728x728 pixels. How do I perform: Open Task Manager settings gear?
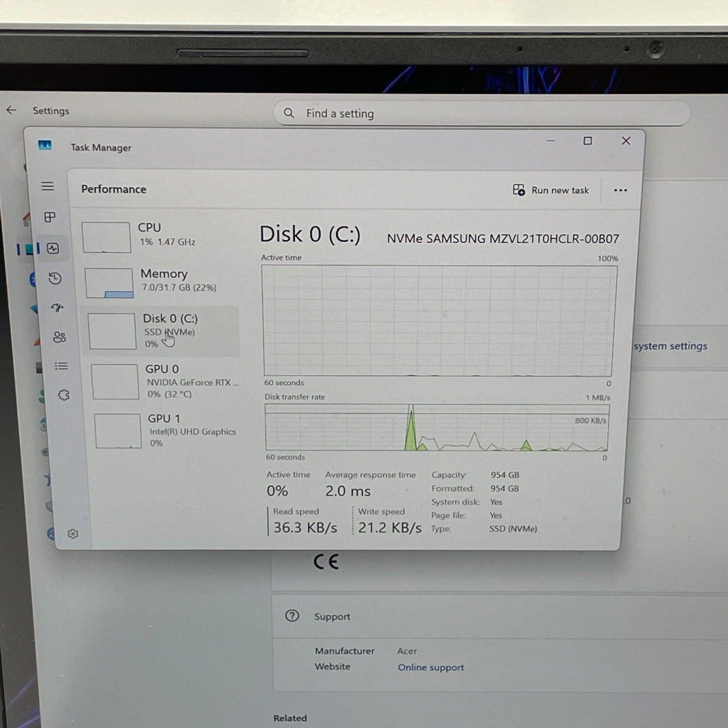click(x=73, y=534)
